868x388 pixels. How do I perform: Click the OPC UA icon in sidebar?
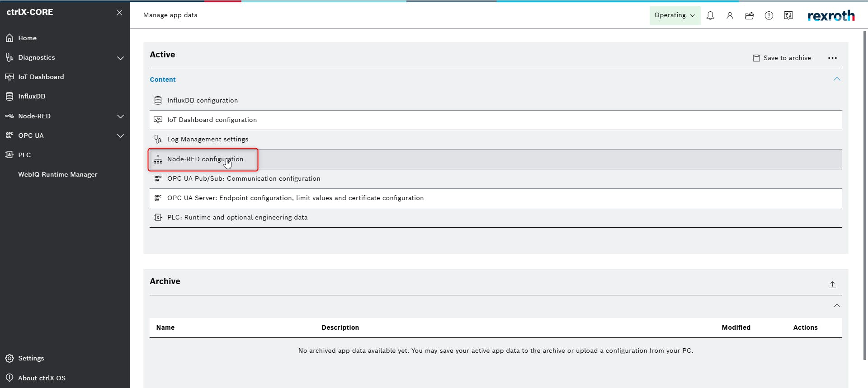(9, 136)
